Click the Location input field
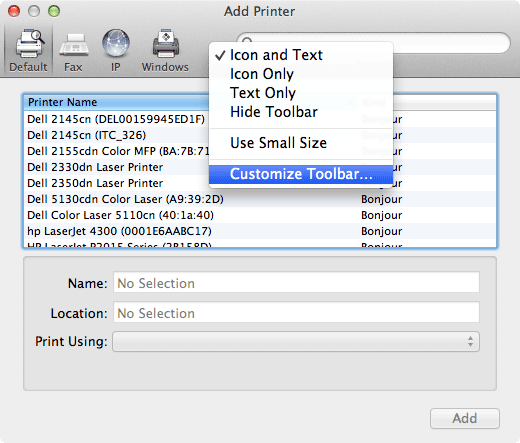The image size is (520, 443). click(296, 312)
